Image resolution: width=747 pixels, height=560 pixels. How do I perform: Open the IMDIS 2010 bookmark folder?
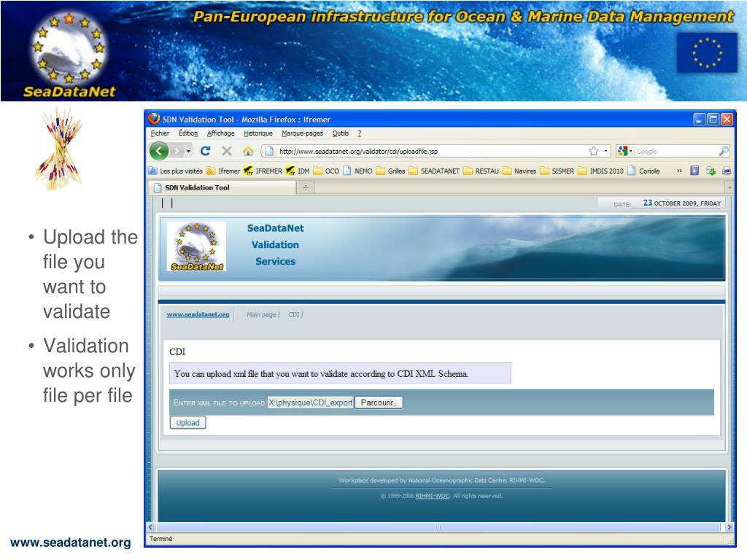click(601, 171)
